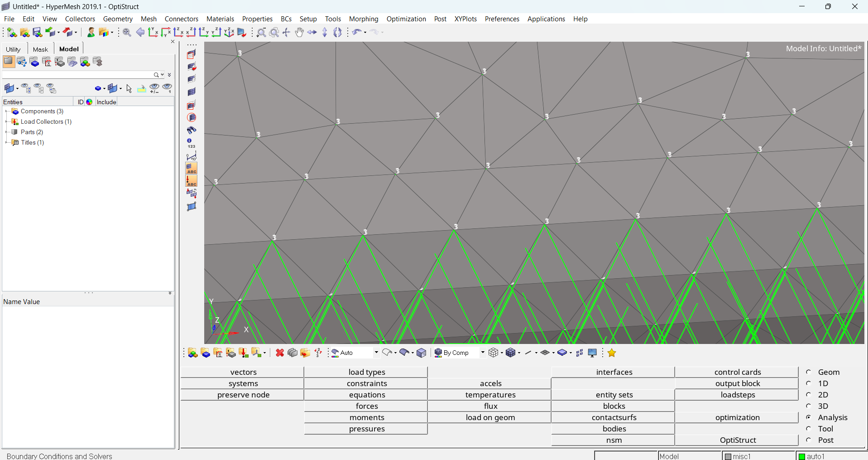Viewport: 868px width, 460px height.
Task: Open the By Comp element color dropdown
Action: click(483, 353)
